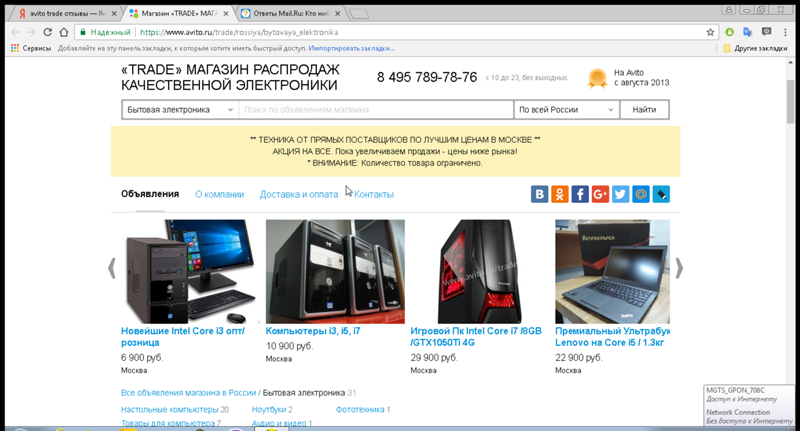Open Новейшие Intel Core i3 listing link
Image resolution: width=800 pixels, height=431 pixels.
click(x=183, y=337)
